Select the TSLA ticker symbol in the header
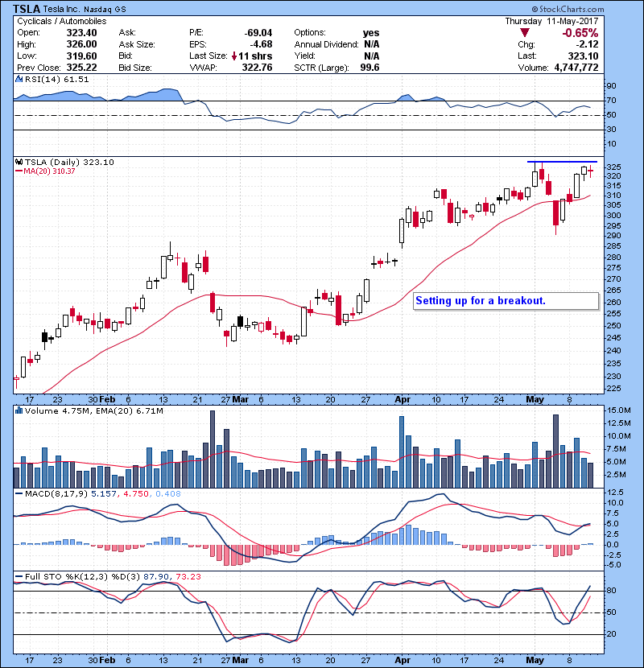Image resolution: width=644 pixels, height=668 pixels. (x=27, y=9)
